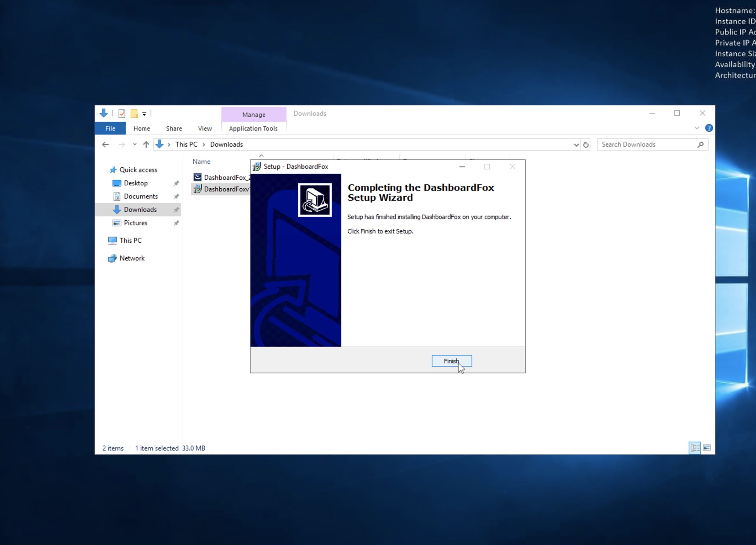Sort files by Name column header
Screen dimensions: 756x545
click(201, 161)
